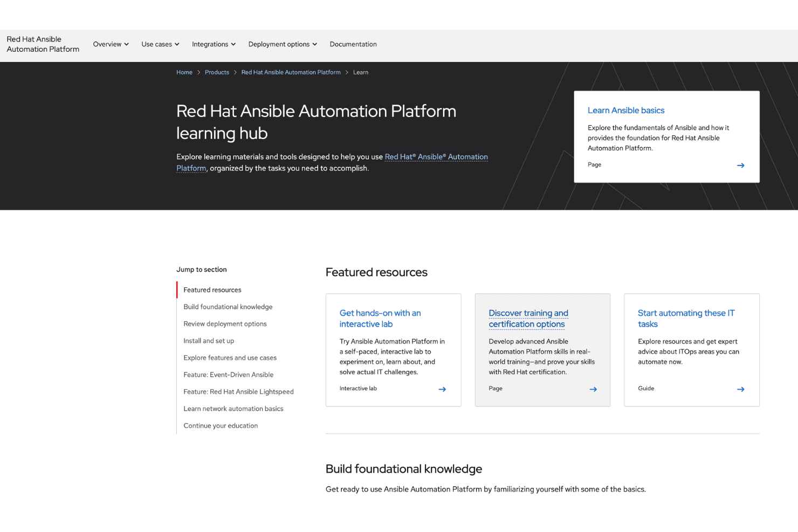Open the Learn Ansible basics link

pos(625,110)
